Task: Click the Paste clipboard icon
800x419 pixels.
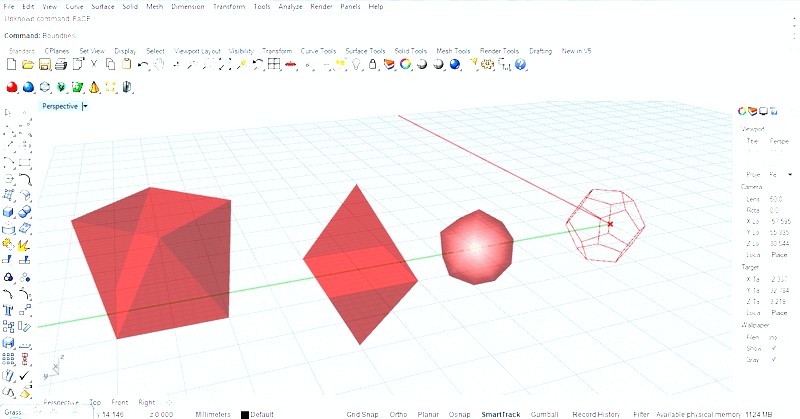Action: 127,64
